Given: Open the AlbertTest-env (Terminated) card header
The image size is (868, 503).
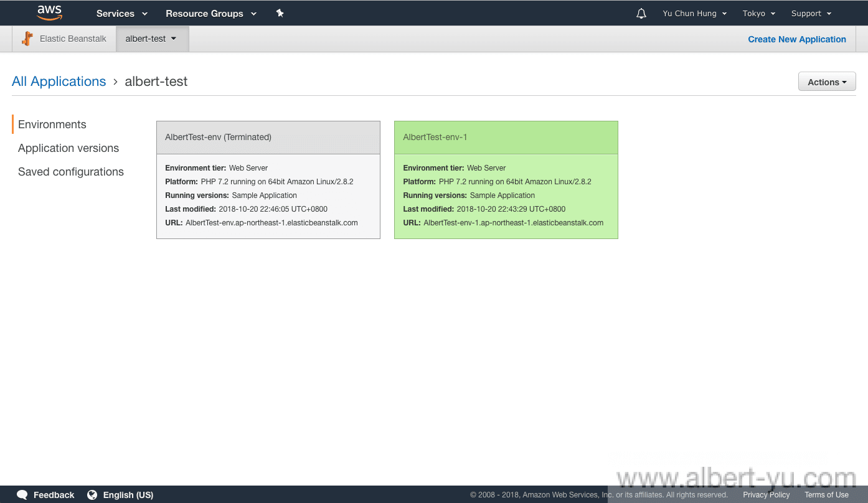Looking at the screenshot, I should point(268,138).
